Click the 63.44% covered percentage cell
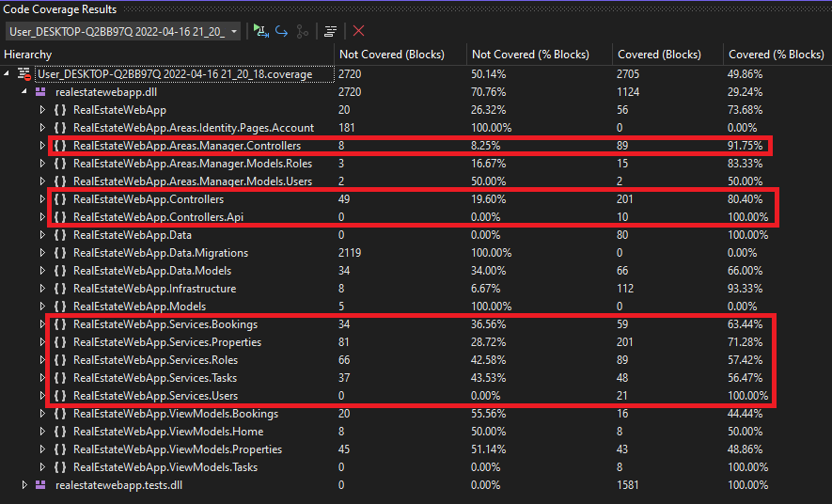The height and width of the screenshot is (504, 832). pyautogui.click(x=745, y=324)
